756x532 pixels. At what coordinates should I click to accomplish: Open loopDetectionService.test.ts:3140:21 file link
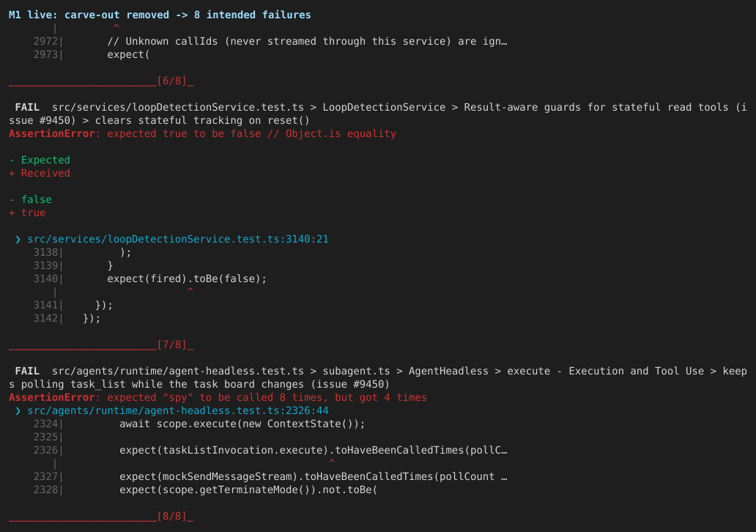pos(178,239)
